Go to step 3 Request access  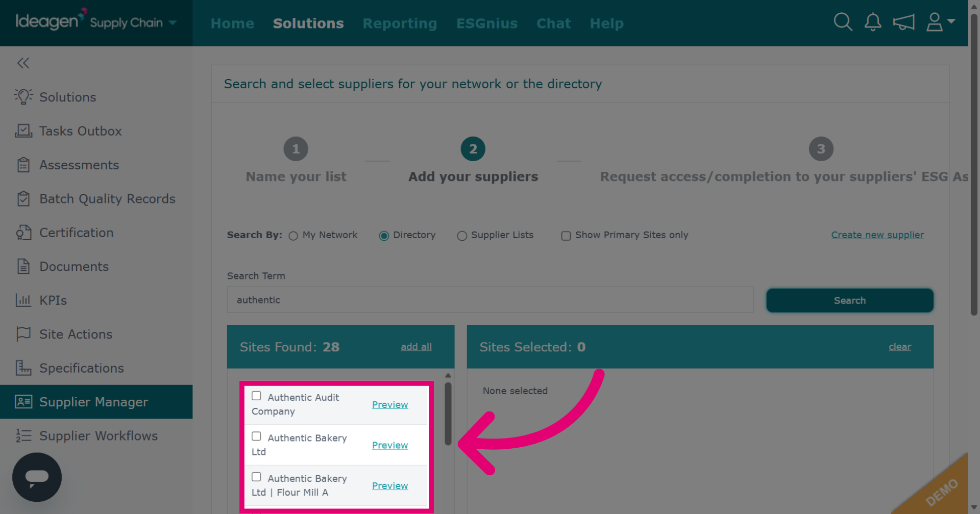click(821, 149)
